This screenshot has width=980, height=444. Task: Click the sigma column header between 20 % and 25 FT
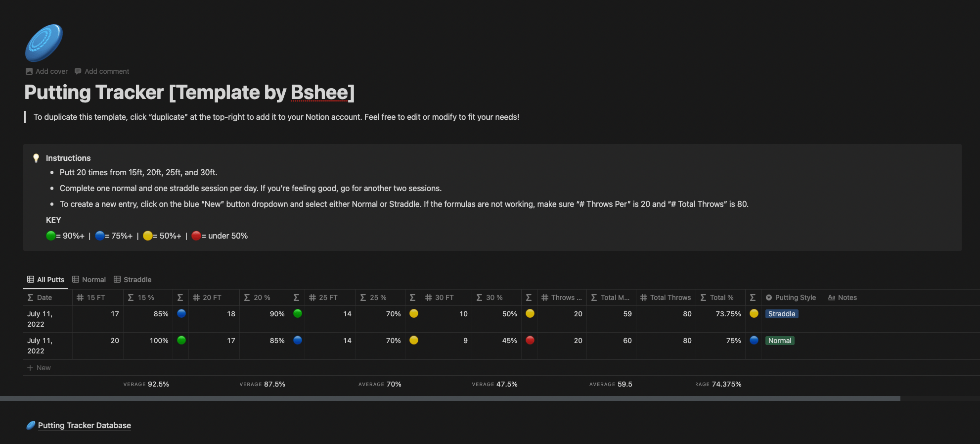point(297,297)
